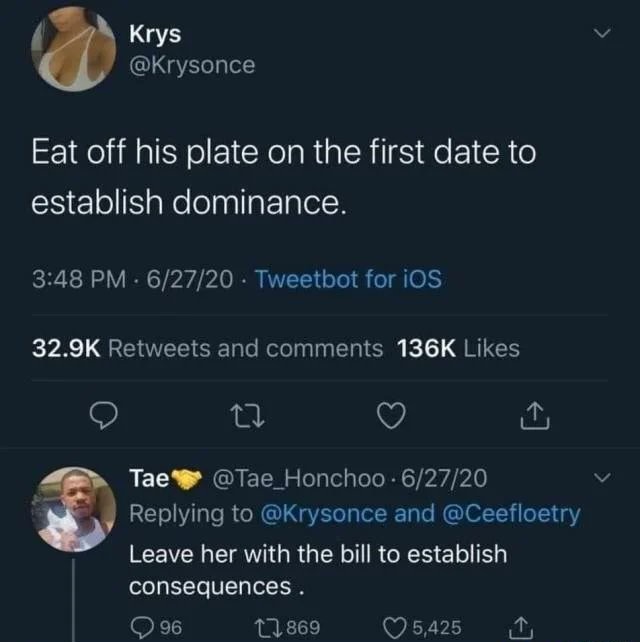
Task: Open the @Krysonce handle profile
Action: [x=192, y=66]
